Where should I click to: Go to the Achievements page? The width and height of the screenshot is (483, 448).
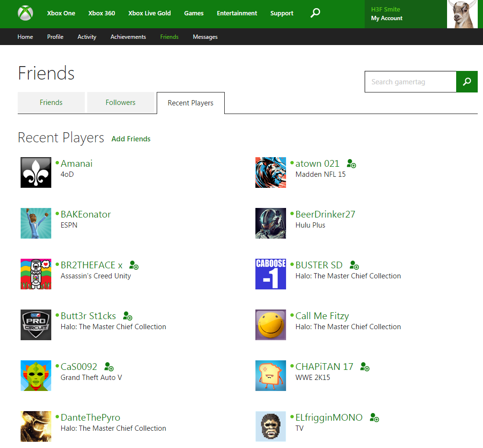[128, 37]
